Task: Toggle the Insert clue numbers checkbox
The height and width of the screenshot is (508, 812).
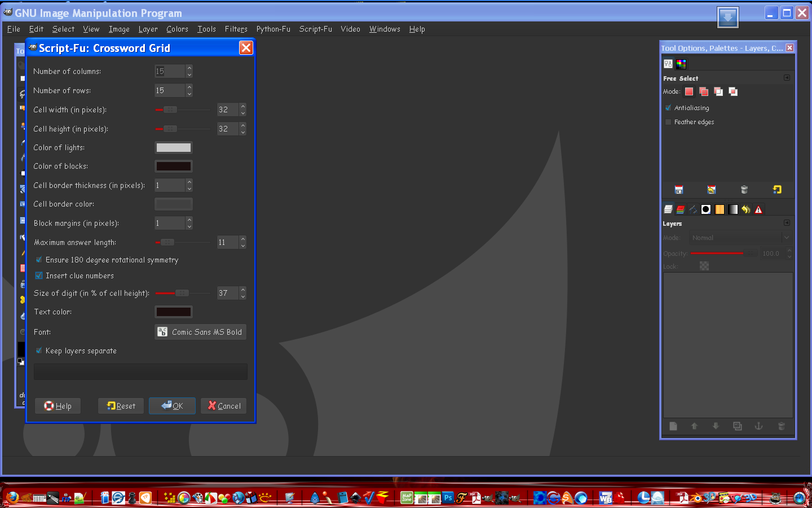Action: point(39,275)
